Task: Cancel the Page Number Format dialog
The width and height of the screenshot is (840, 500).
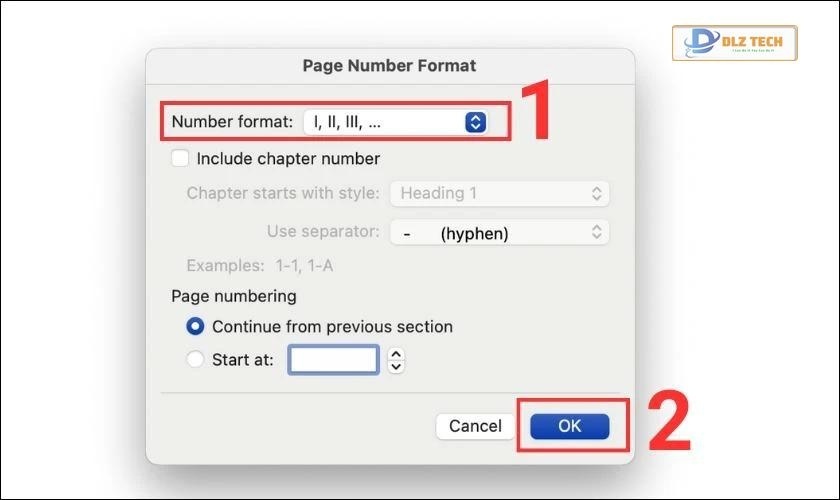Action: 475,426
